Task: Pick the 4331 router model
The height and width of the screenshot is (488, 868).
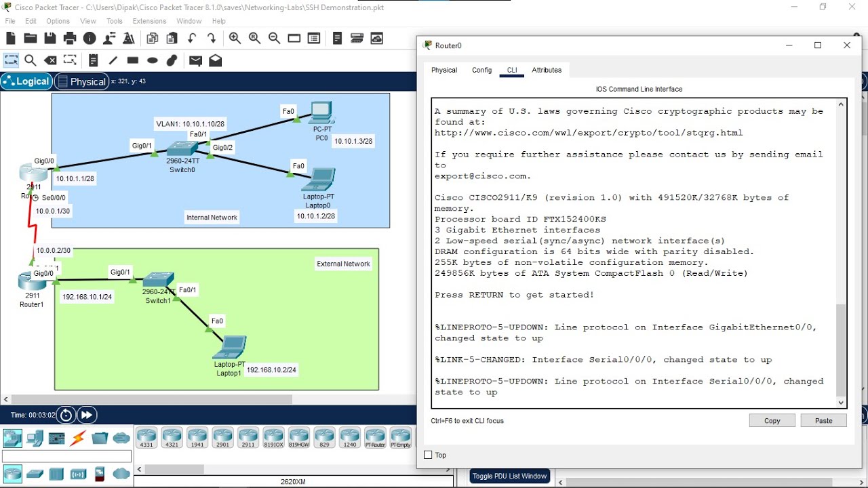Action: click(x=146, y=437)
